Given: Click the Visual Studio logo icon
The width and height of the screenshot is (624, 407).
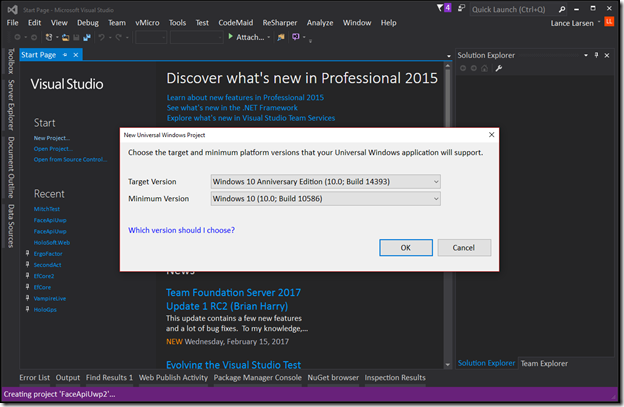Looking at the screenshot, I should pyautogui.click(x=13, y=10).
